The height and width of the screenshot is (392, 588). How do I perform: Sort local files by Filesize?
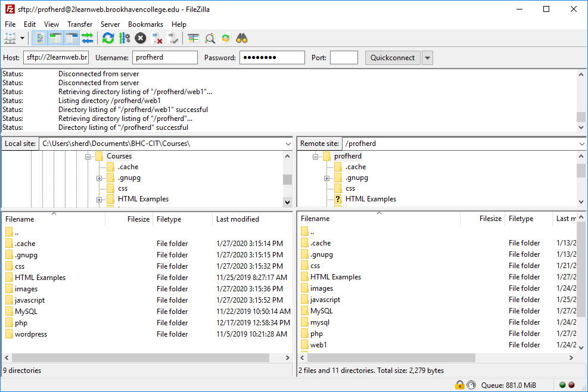(x=129, y=219)
